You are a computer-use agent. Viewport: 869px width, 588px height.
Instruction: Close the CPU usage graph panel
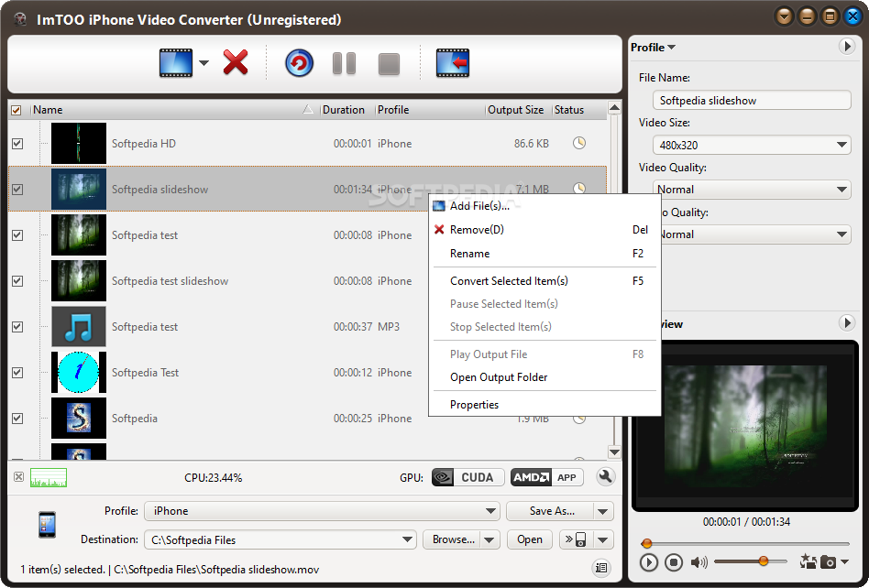click(x=19, y=476)
